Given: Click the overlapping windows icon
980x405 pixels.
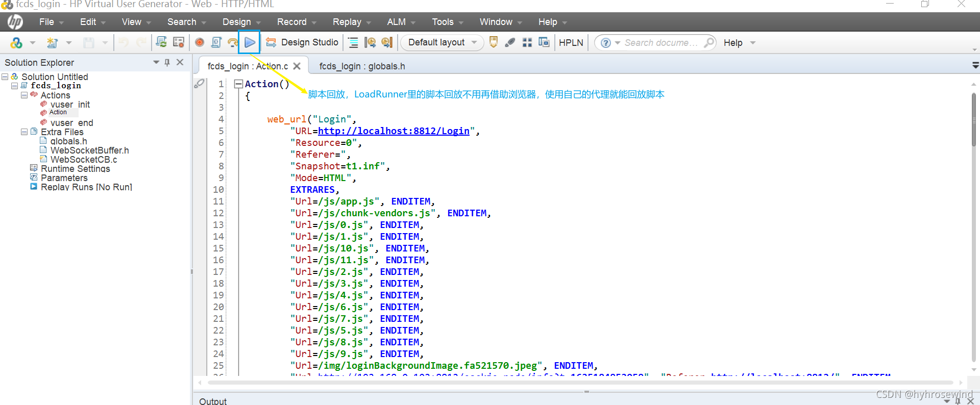Looking at the screenshot, I should point(544,42).
